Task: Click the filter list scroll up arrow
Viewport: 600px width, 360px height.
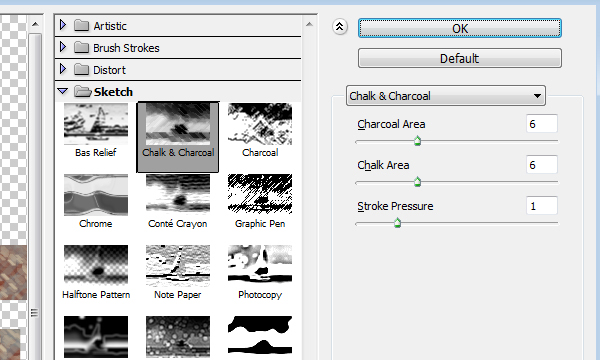Action: (309, 25)
